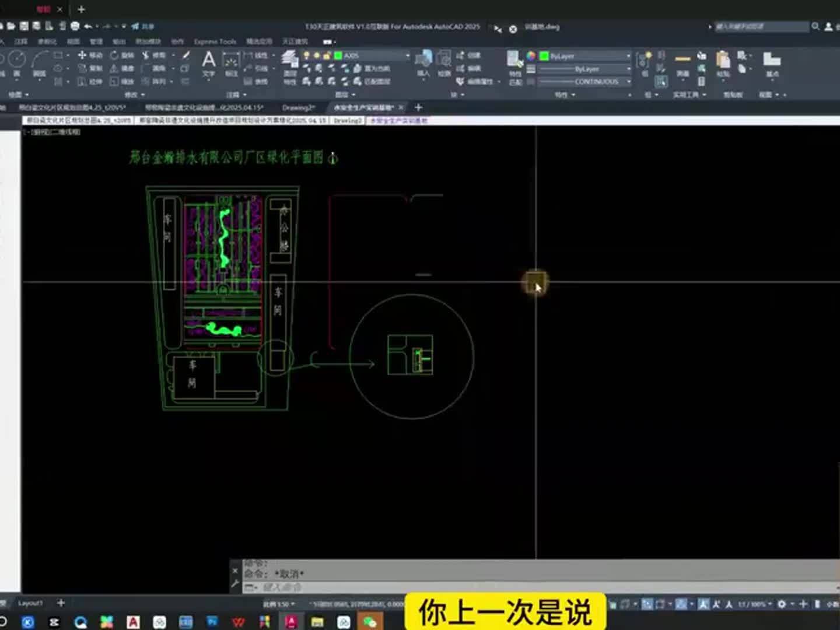The image size is (840, 630).
Task: Switch to the Drawing2 file tab
Action: [299, 107]
